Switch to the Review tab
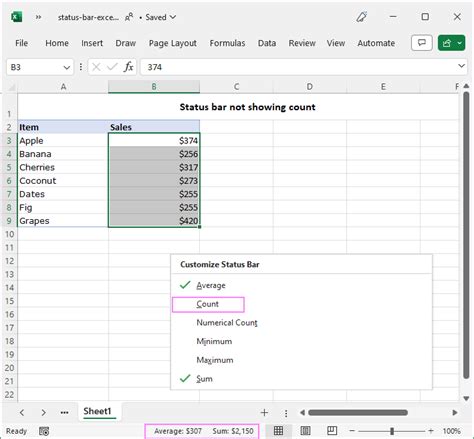The image size is (474, 439). coord(302,43)
